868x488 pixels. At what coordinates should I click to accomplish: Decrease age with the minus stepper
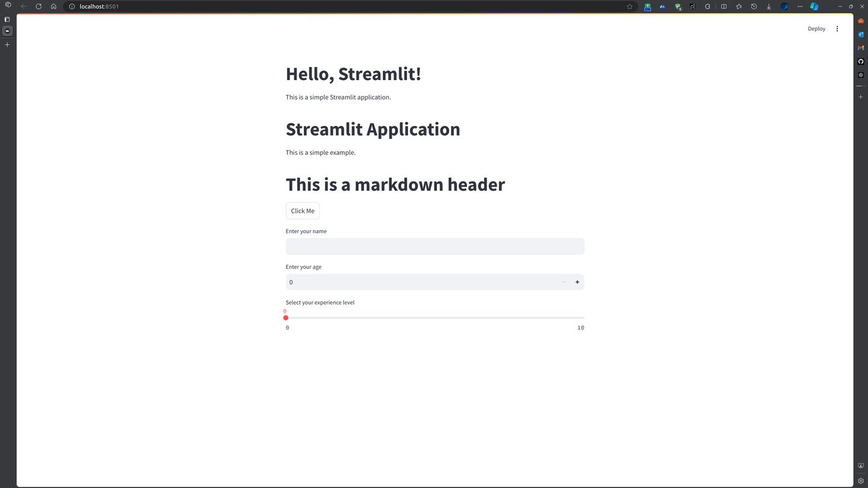(x=564, y=282)
